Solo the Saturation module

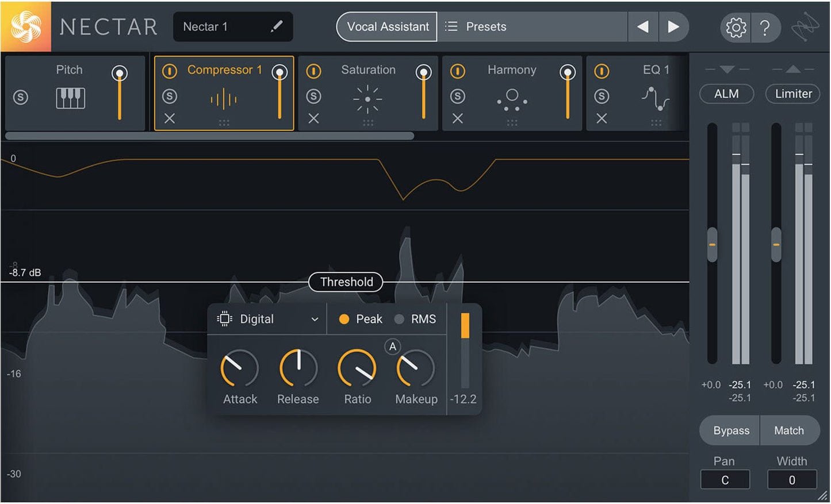pos(313,96)
